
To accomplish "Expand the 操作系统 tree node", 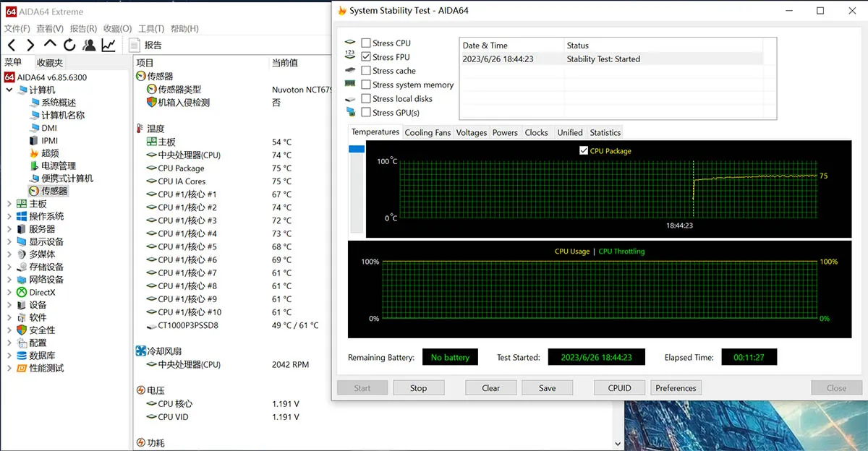I will [9, 216].
